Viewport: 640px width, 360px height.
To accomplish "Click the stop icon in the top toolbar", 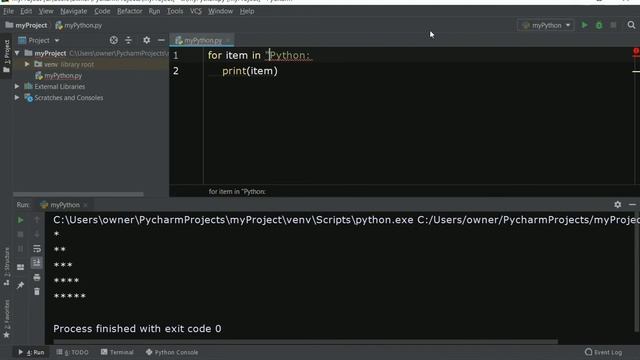I will coord(613,25).
